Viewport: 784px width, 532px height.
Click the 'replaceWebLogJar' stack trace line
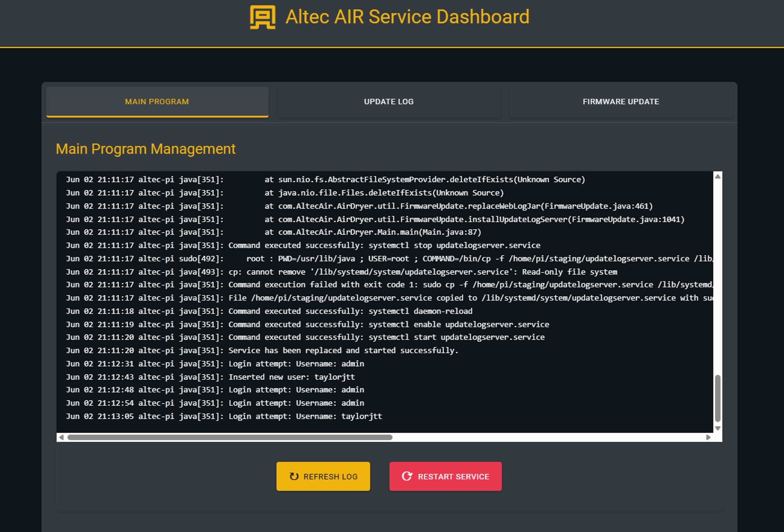point(359,206)
